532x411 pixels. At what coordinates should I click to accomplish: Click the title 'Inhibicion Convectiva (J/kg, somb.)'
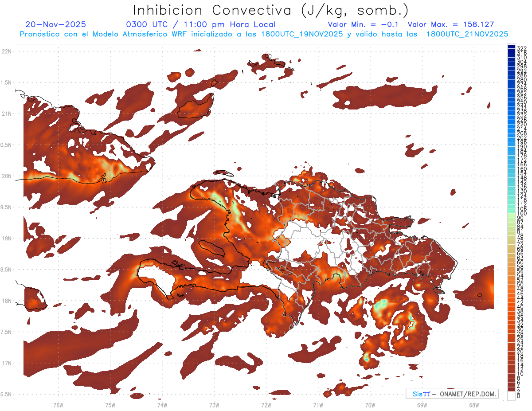(x=271, y=10)
